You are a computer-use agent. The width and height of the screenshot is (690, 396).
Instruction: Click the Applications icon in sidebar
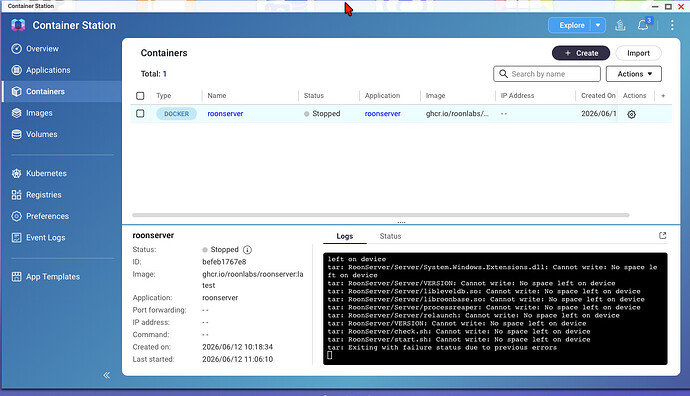click(x=16, y=70)
